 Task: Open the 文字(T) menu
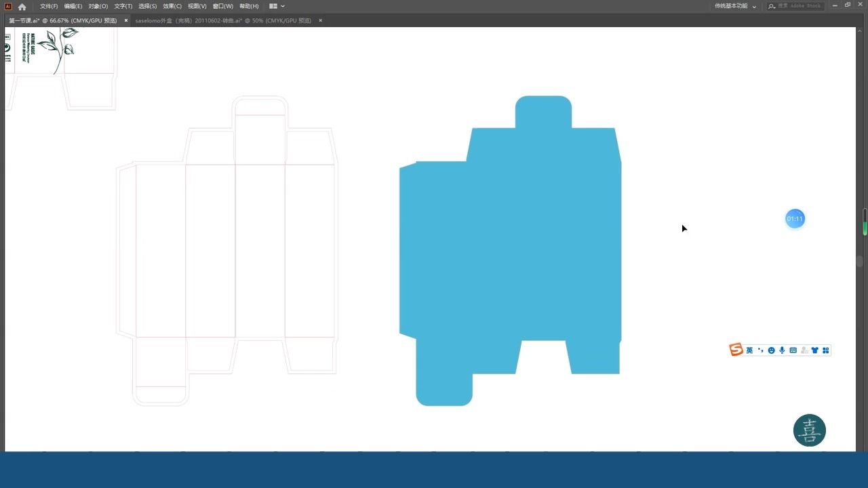coord(123,6)
